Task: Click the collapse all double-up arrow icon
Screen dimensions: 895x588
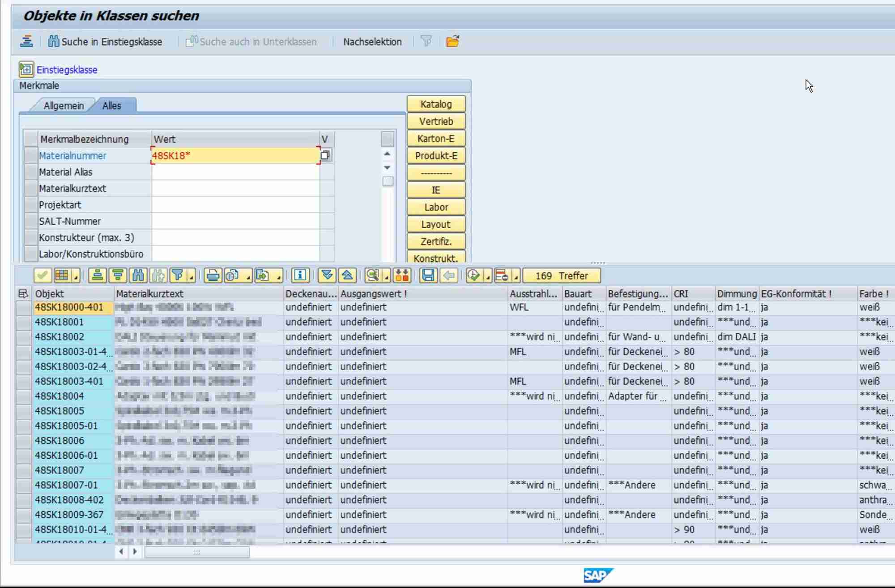Action: (347, 276)
